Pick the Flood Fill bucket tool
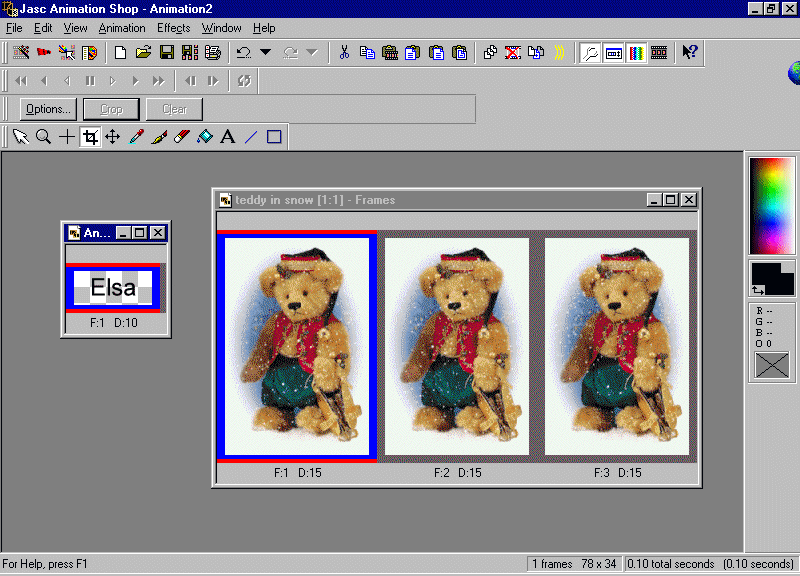The image size is (800, 576). click(x=205, y=137)
